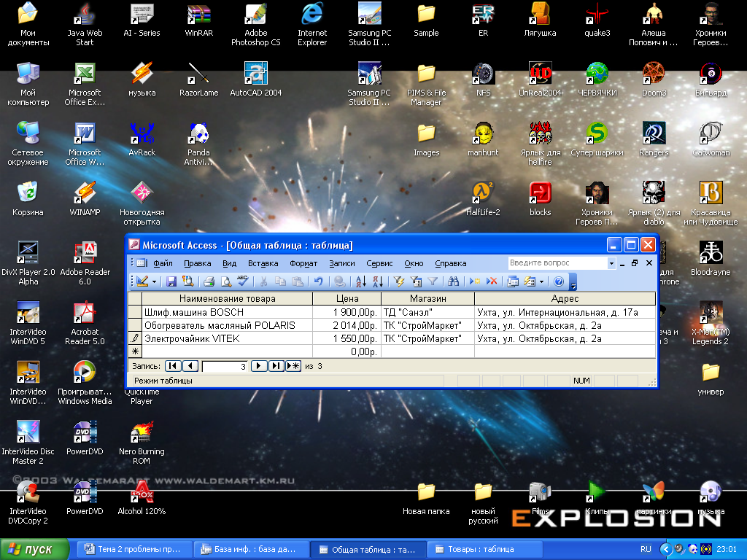Click the store cell 'ТД "Санэл"'
The width and height of the screenshot is (747, 560).
pyautogui.click(x=427, y=312)
